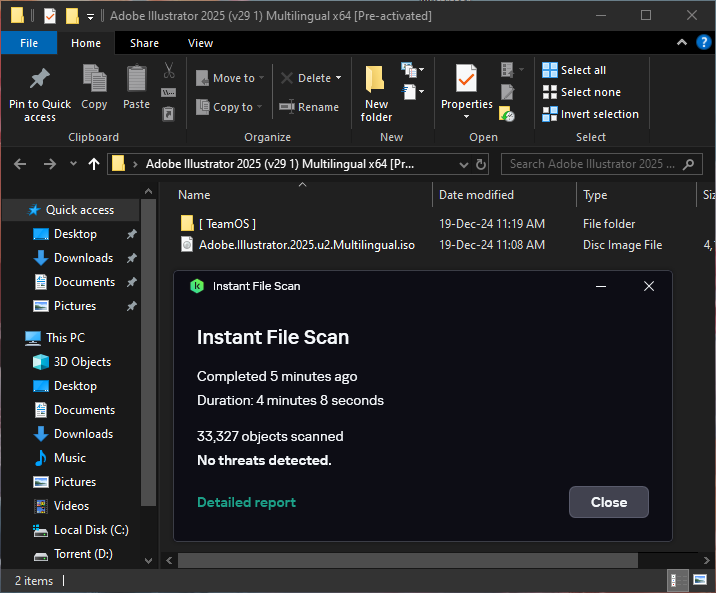
Task: Click the Cut scissors icon
Action: 169,70
